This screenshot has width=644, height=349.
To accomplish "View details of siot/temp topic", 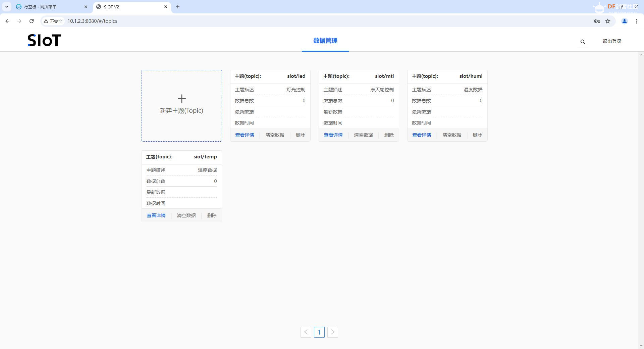I will (x=156, y=215).
